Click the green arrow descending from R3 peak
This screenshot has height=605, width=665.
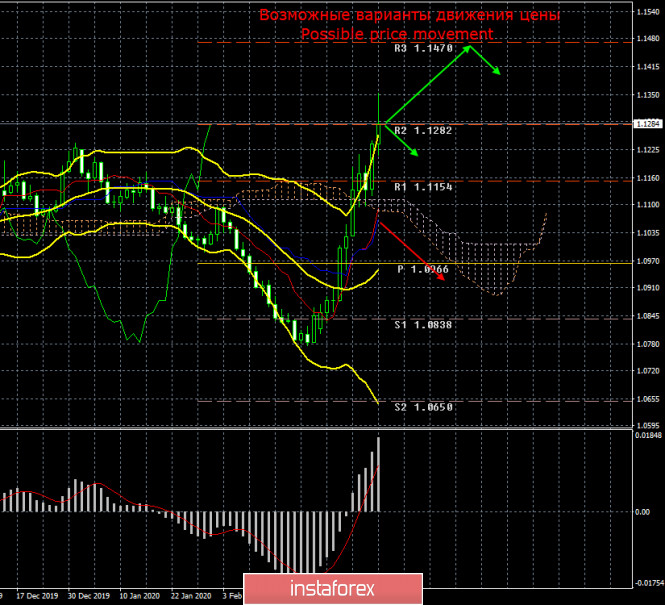click(x=485, y=60)
